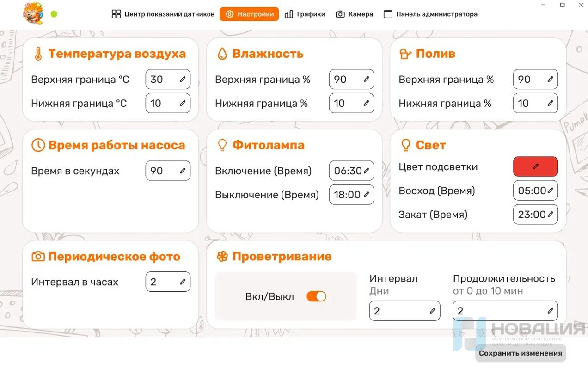Open the red backlight color picker
The width and height of the screenshot is (588, 369).
[x=535, y=166]
